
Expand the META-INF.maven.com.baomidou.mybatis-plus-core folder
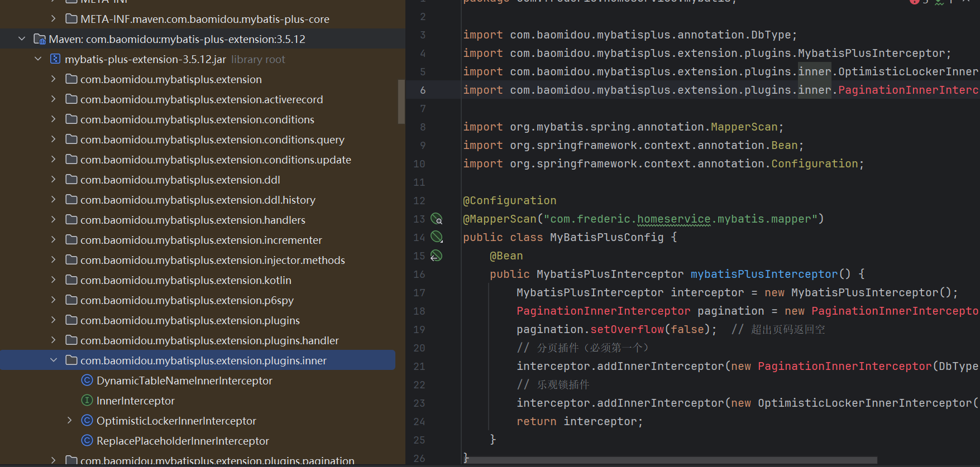(53, 19)
